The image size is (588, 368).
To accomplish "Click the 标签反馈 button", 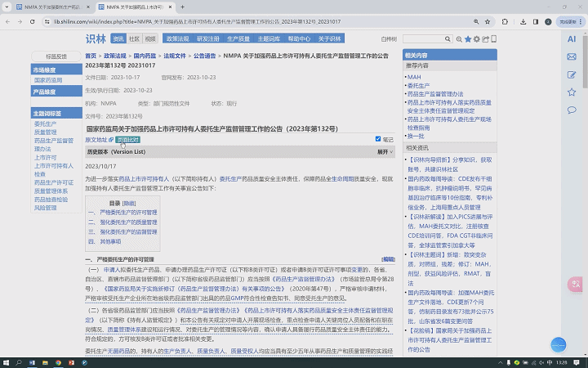I will (56, 56).
